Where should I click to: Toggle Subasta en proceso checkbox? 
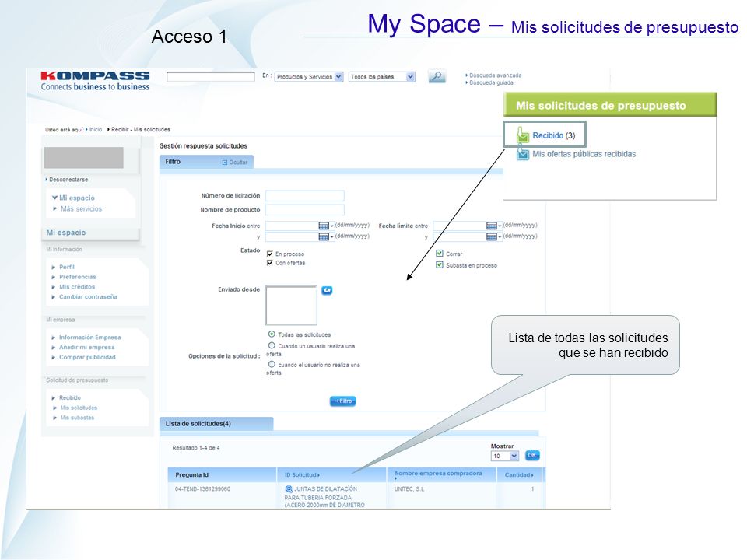tap(439, 264)
